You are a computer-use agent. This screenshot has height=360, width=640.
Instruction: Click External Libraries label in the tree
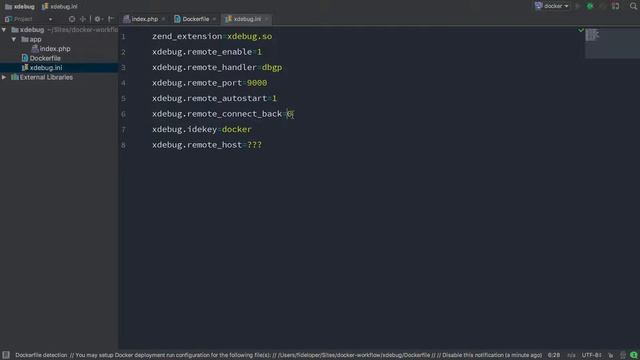46,77
